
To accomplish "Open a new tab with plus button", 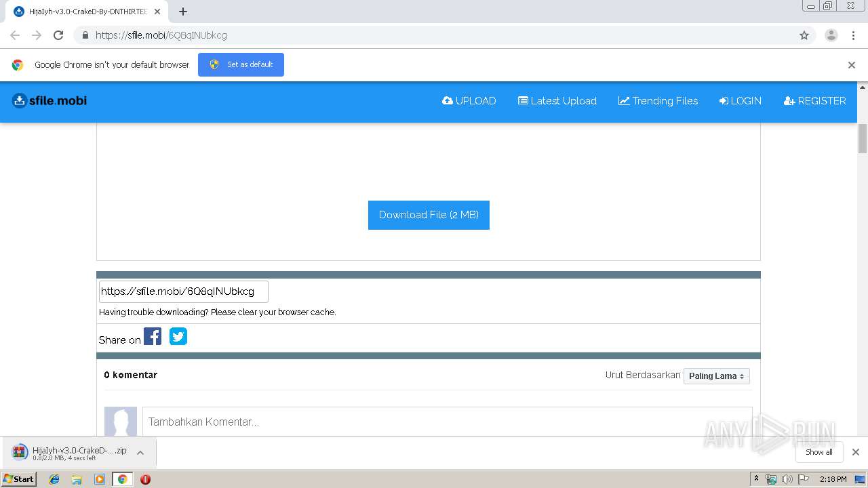I will 183,12.
